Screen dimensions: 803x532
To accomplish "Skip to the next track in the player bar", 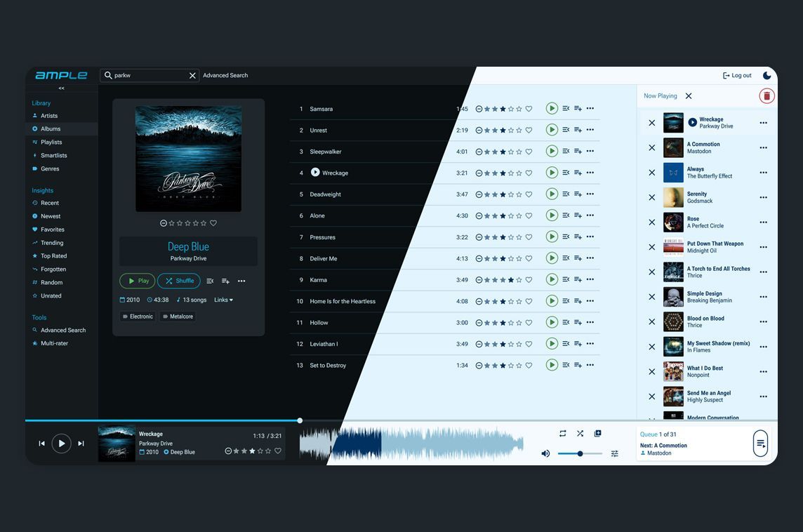I will [81, 444].
